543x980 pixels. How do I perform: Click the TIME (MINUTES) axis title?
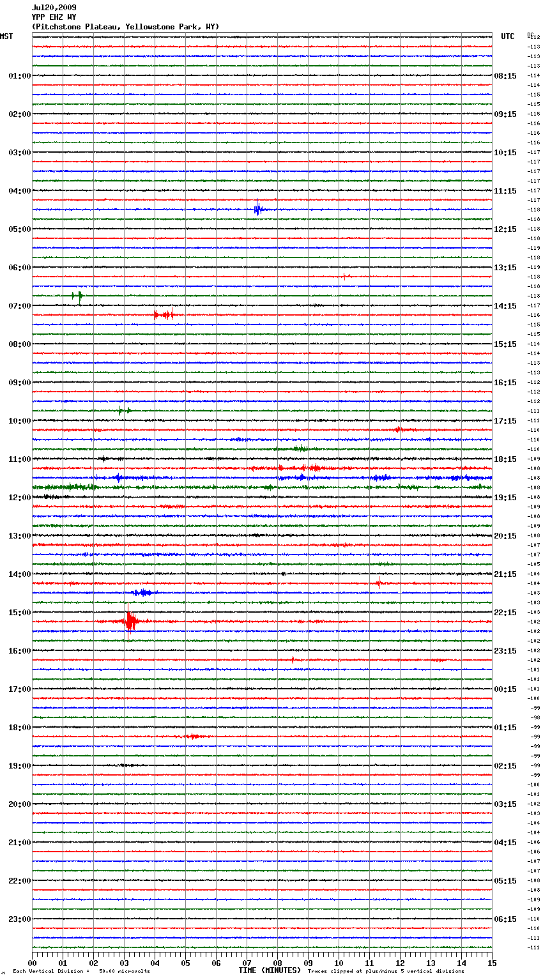270,970
